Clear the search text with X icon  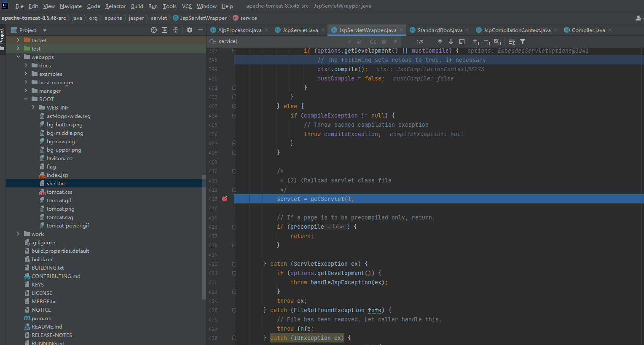click(x=349, y=42)
